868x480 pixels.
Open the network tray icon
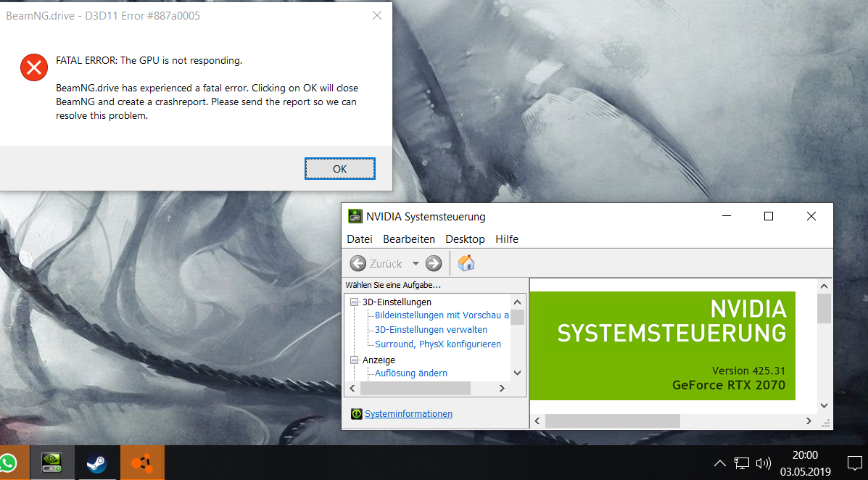[x=742, y=463]
